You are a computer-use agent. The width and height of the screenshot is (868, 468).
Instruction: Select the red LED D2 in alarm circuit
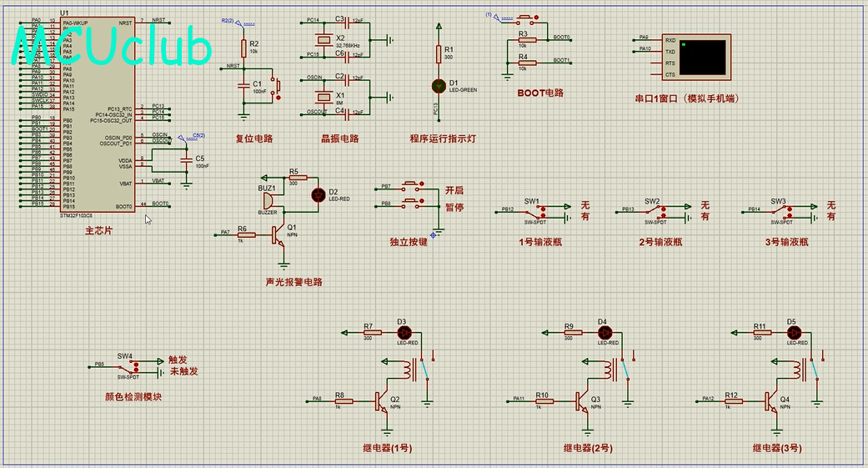319,194
